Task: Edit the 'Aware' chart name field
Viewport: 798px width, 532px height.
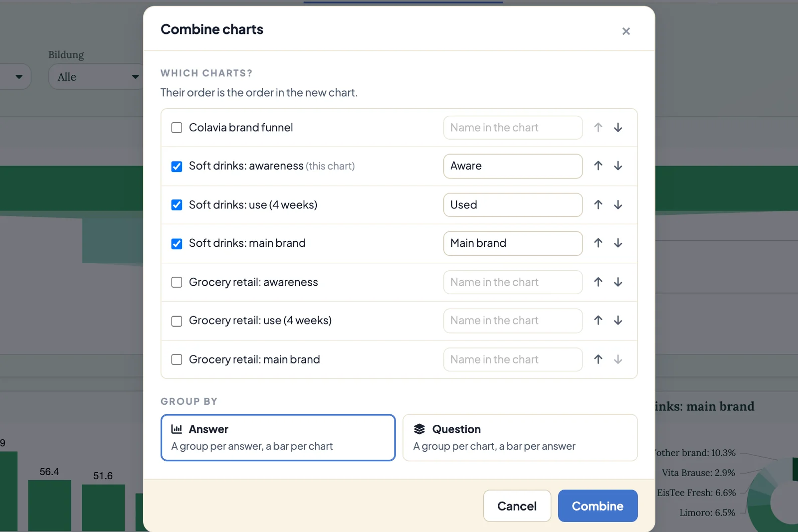Action: pos(513,166)
